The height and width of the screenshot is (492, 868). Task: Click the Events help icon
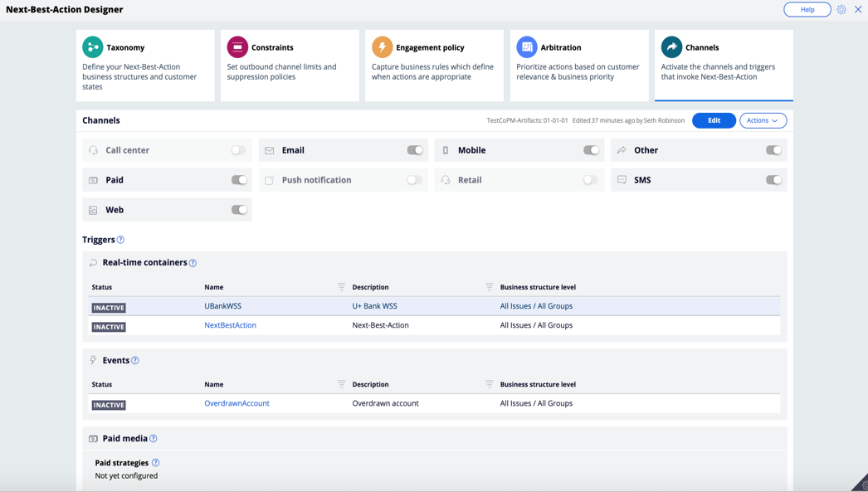[x=134, y=360]
